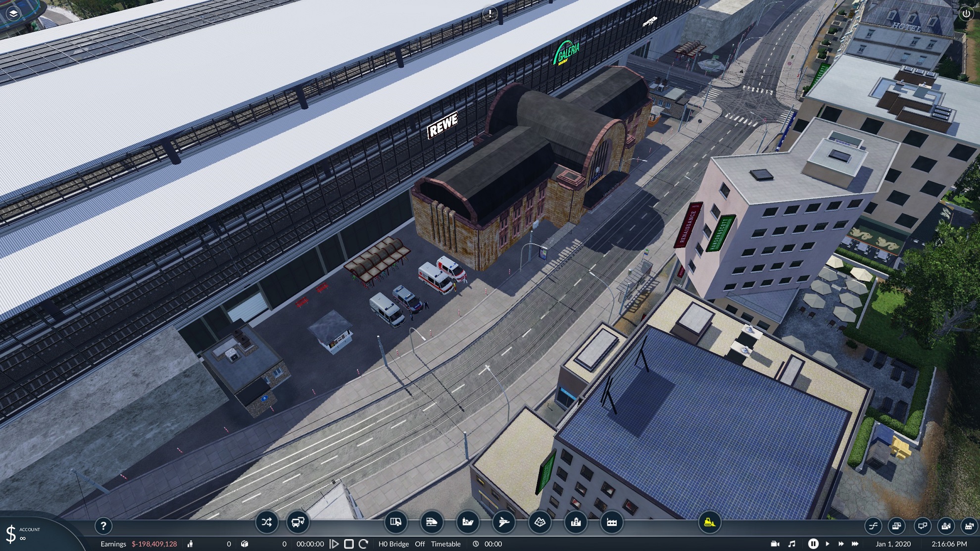This screenshot has height=551, width=980.
Task: Open the air construction plane icon
Action: click(x=504, y=522)
